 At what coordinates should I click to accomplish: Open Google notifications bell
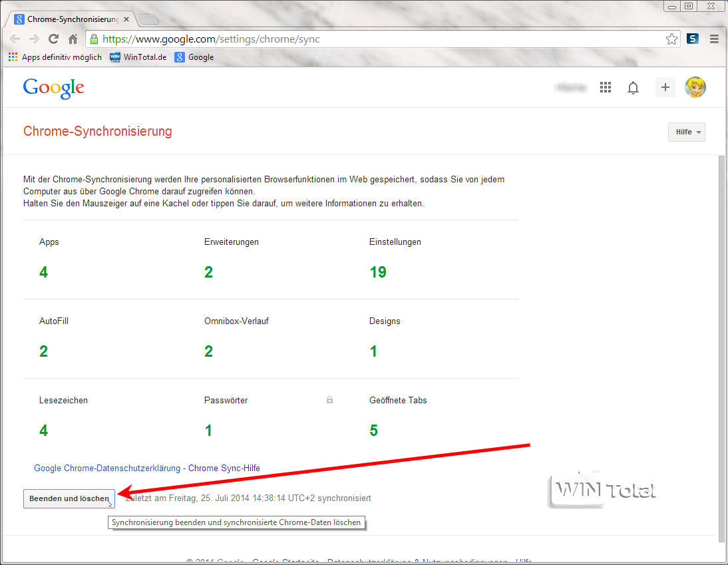[x=633, y=87]
